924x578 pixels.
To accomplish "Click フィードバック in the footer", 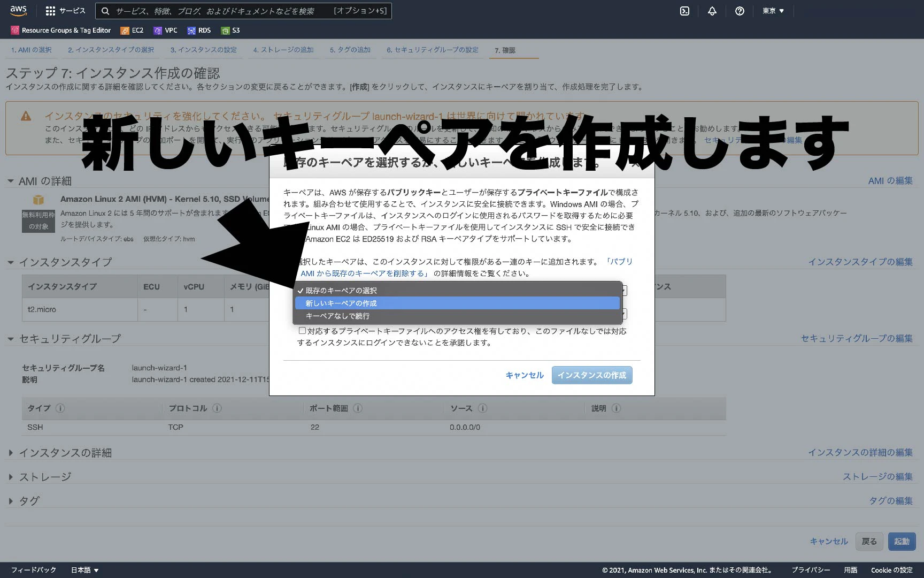I will tap(33, 570).
